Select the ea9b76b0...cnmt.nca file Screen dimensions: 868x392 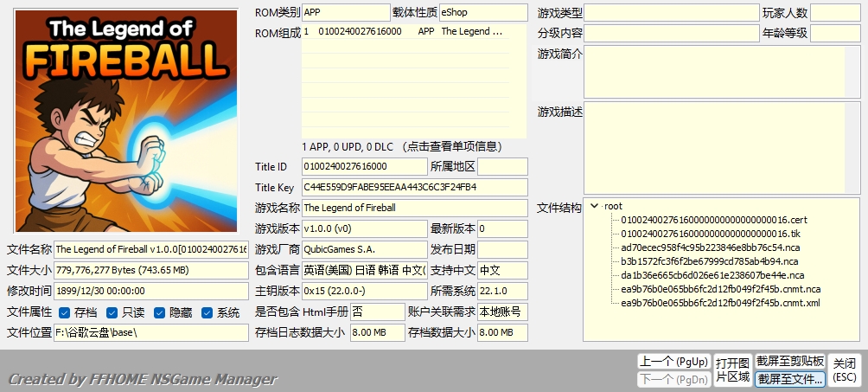pyautogui.click(x=721, y=289)
